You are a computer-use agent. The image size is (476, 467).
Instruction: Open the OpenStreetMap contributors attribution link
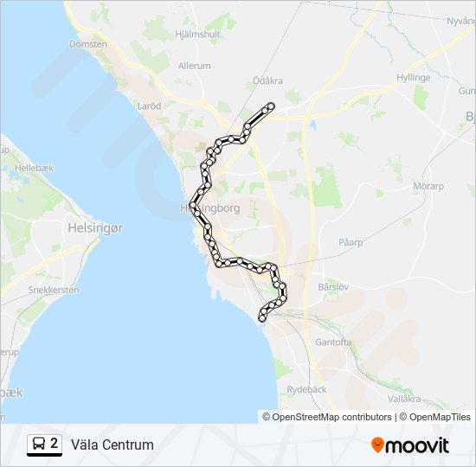pos(327,417)
